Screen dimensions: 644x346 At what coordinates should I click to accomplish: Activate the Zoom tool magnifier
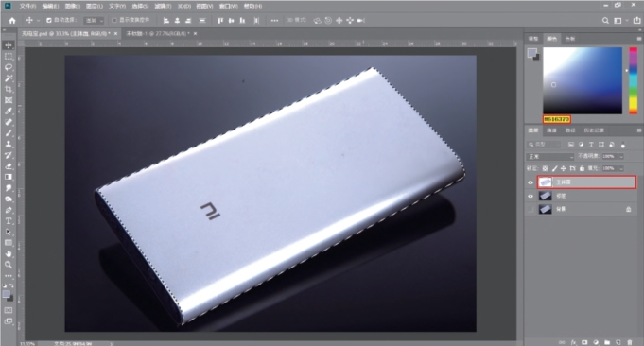9,265
